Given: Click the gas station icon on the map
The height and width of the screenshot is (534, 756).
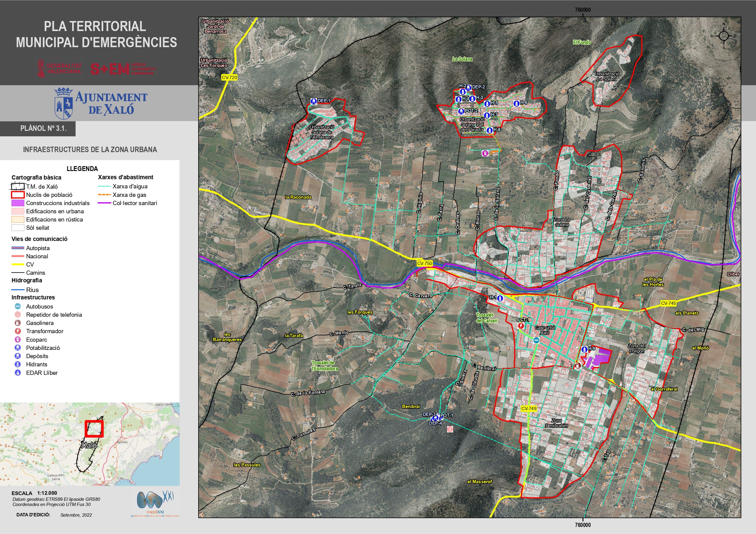Looking at the screenshot, I should click(578, 365).
